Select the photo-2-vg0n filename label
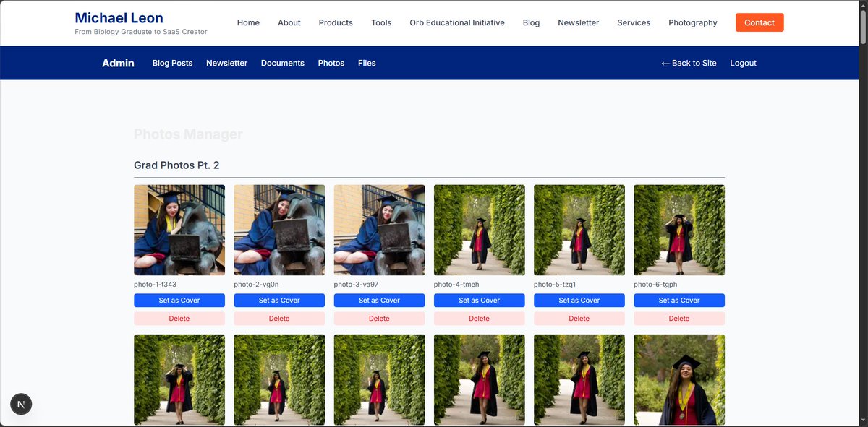 (x=256, y=285)
